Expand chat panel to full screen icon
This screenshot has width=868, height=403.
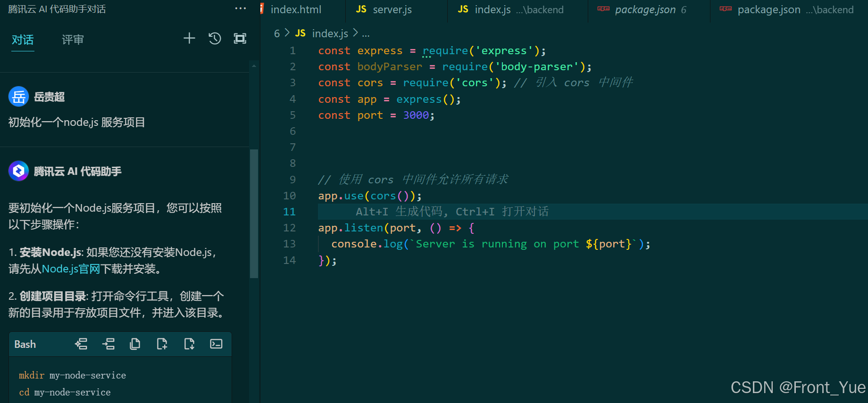240,38
